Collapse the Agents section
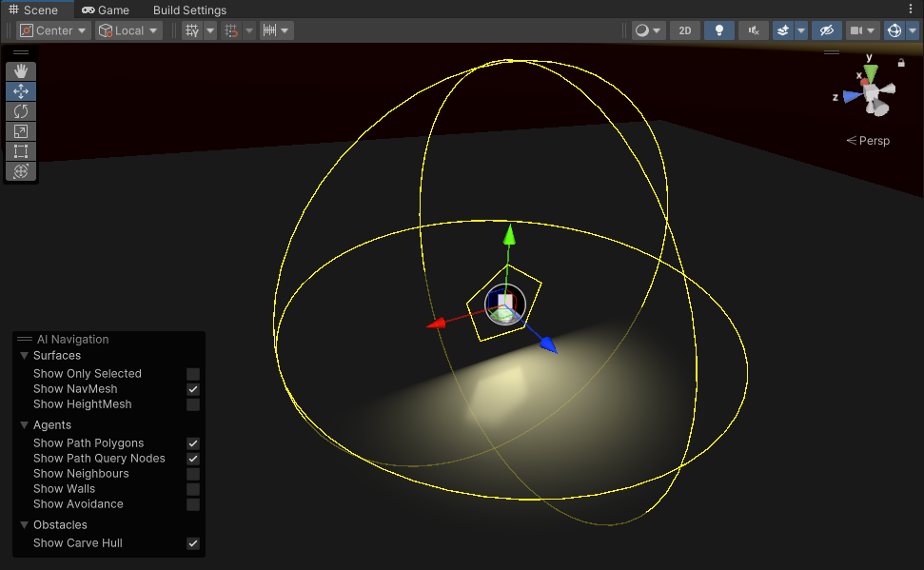The height and width of the screenshot is (570, 924). (x=25, y=425)
